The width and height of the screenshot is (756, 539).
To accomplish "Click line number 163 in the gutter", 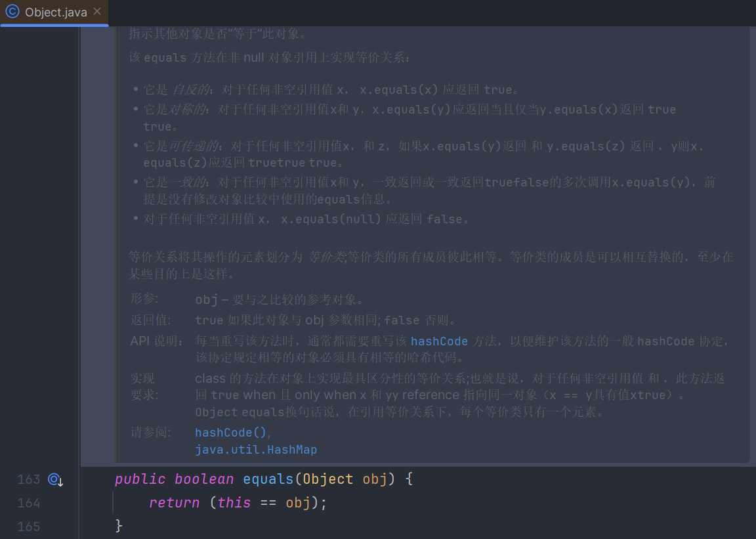I will 29,480.
